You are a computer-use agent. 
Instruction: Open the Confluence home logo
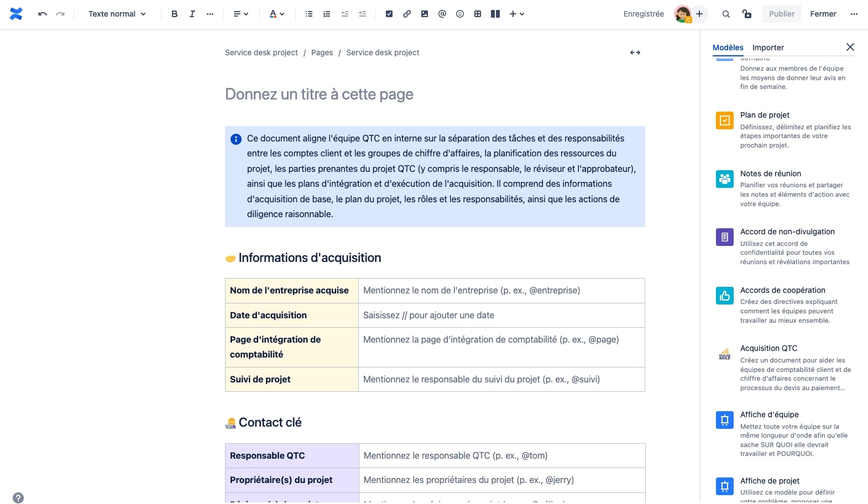click(16, 14)
